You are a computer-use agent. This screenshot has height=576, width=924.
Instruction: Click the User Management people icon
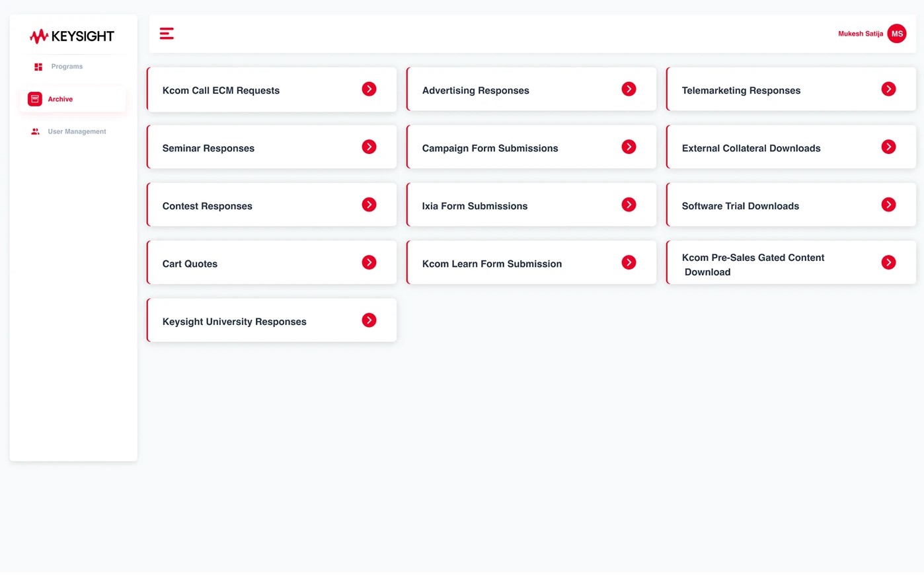[x=35, y=131]
